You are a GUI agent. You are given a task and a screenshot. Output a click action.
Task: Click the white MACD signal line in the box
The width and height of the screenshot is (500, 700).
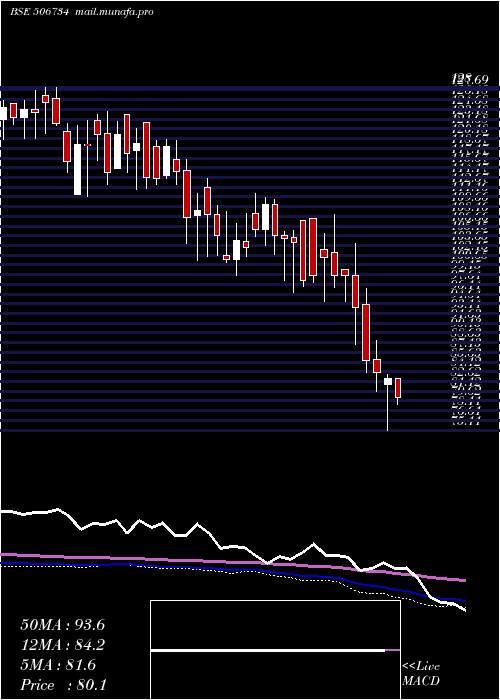(268, 651)
